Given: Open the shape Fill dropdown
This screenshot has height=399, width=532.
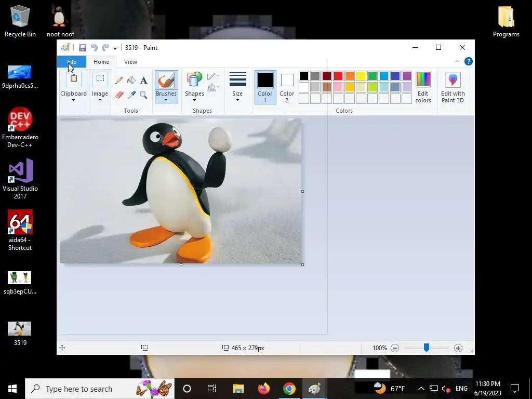Looking at the screenshot, I should (x=213, y=87).
